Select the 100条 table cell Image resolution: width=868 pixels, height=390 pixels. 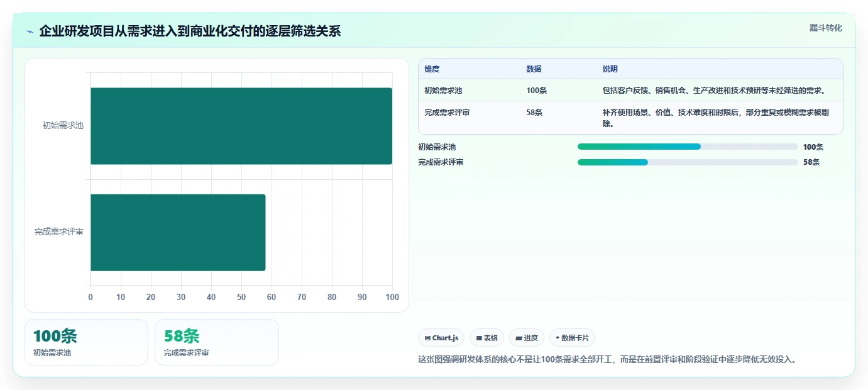(537, 91)
